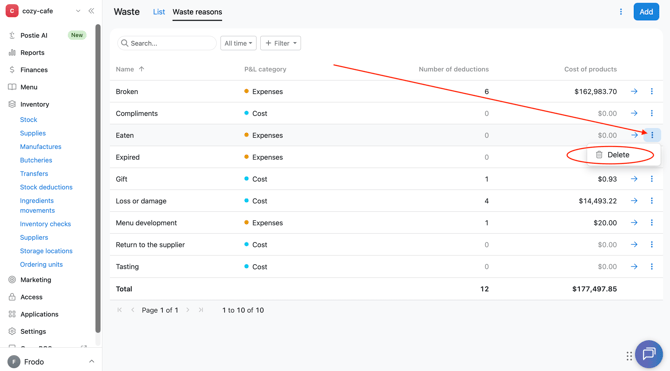Click the P&L category column header
This screenshot has width=670, height=371.
click(x=265, y=69)
